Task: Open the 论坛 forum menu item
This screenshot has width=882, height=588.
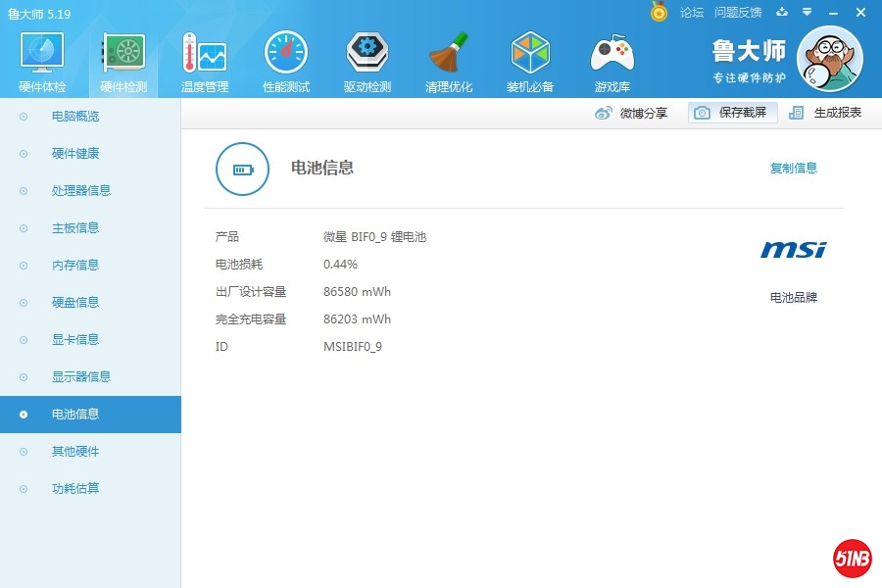Action: pos(691,13)
